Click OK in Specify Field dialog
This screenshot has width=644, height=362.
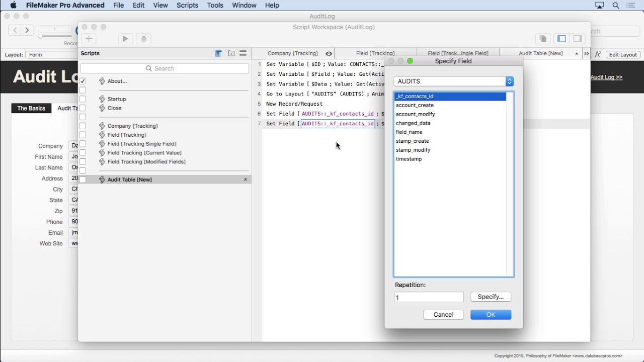pyautogui.click(x=491, y=315)
